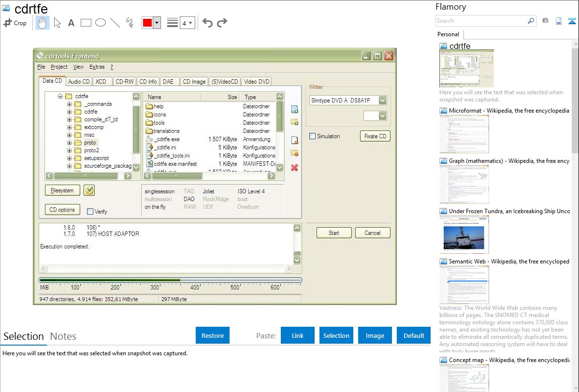Image resolution: width=579 pixels, height=392 pixels.
Task: Click the camera capture icon
Action: coord(545,21)
